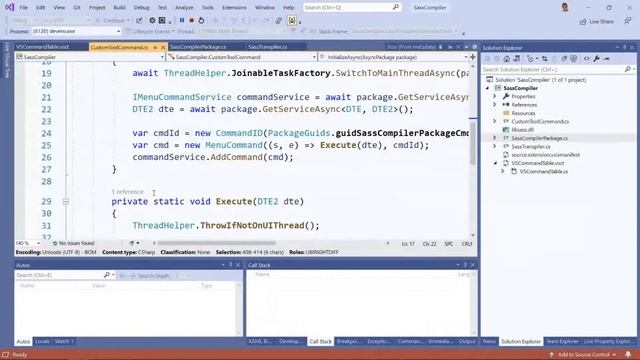Expand the References node in Solution Explorer

pyautogui.click(x=495, y=104)
